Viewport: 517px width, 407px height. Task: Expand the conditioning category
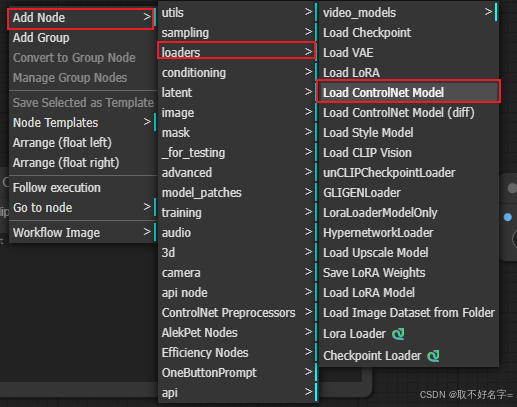238,73
